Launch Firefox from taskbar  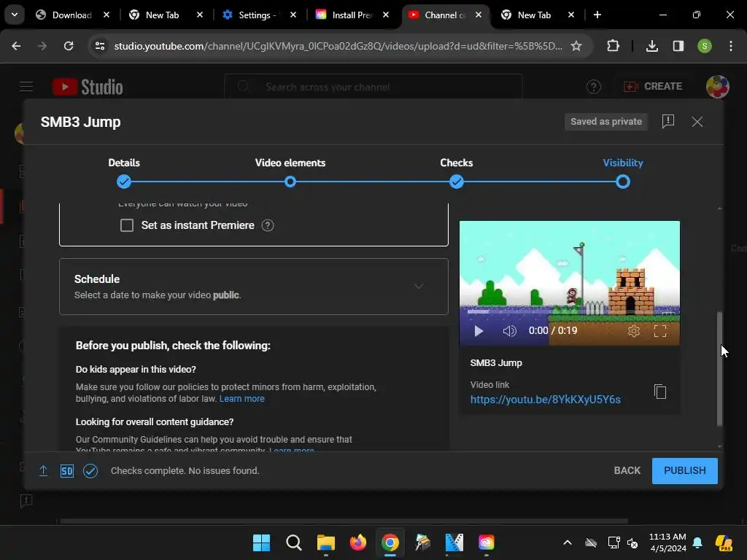point(357,542)
